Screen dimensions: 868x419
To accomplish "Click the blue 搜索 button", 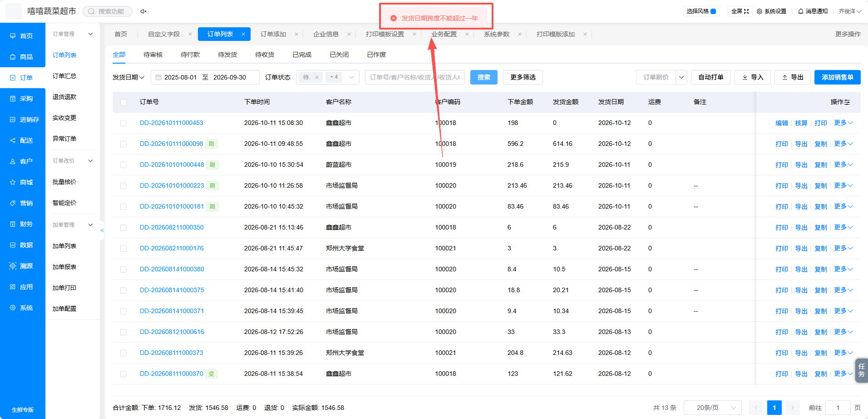I will coord(484,77).
